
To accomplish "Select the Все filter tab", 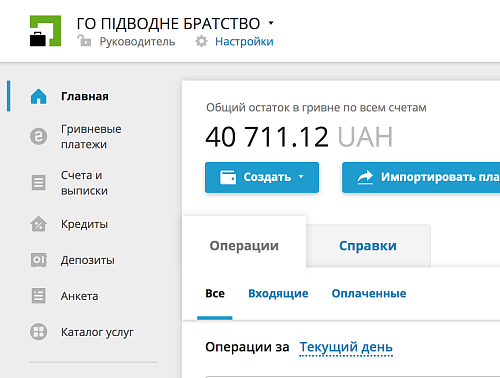I will pos(215,294).
